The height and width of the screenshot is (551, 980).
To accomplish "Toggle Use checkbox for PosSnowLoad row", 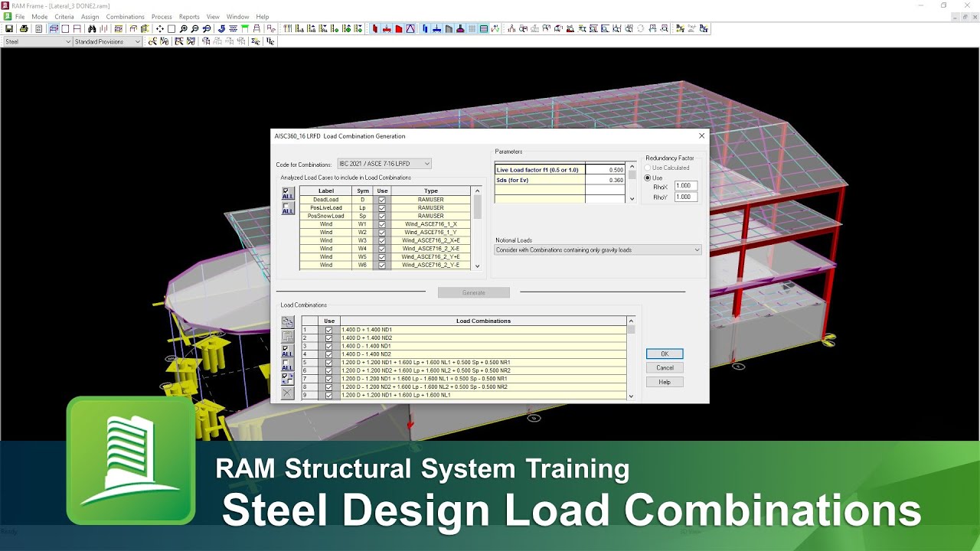I will pyautogui.click(x=382, y=216).
